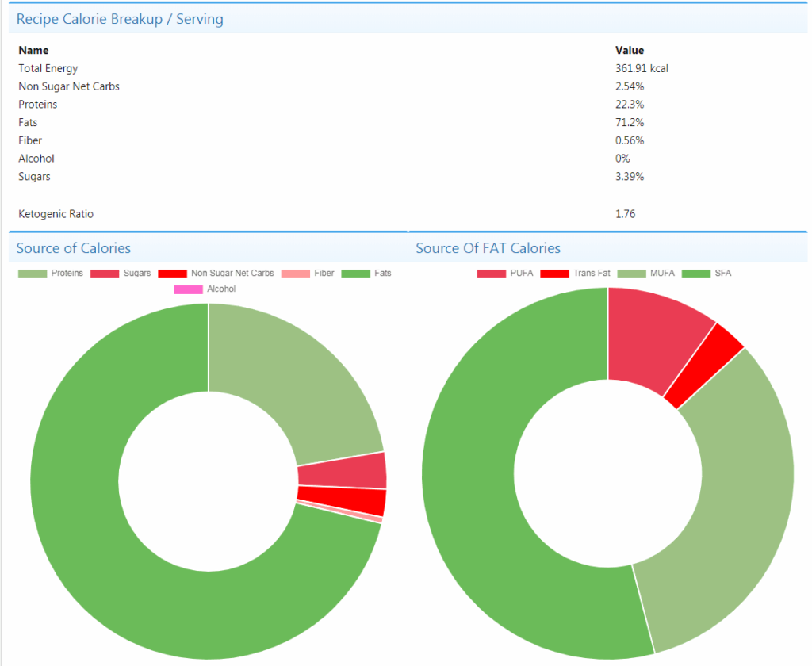Viewport: 812px width, 666px height.
Task: Toggle the PUFA legend item
Action: [x=505, y=273]
